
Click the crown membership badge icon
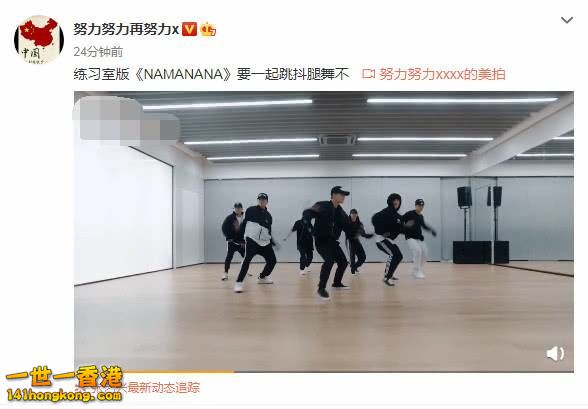tap(208, 29)
